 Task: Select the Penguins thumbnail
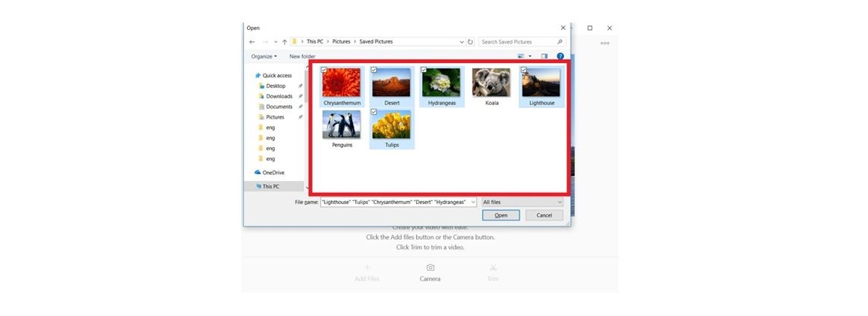coord(342,125)
